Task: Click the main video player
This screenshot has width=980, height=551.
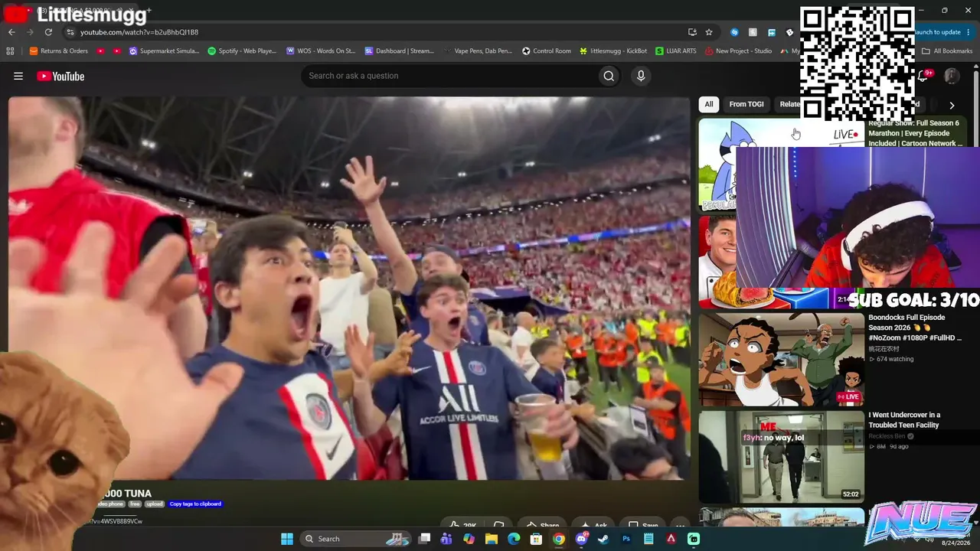Action: (349, 288)
